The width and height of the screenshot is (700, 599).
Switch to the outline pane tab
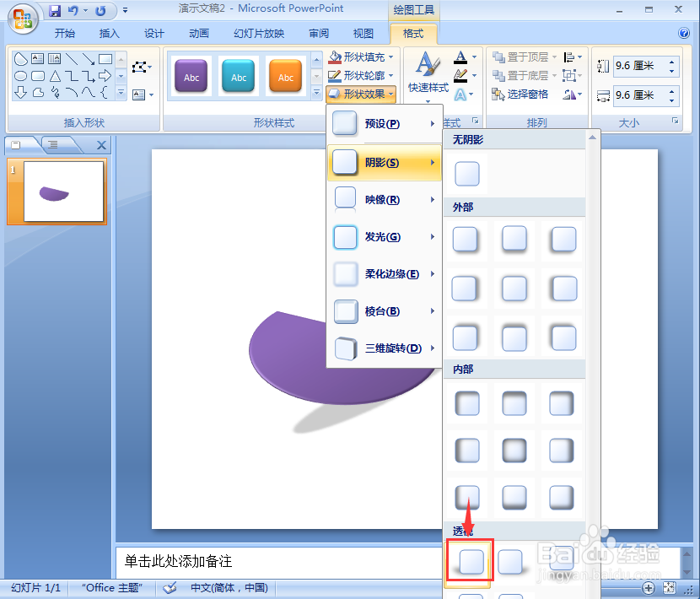coord(52,144)
